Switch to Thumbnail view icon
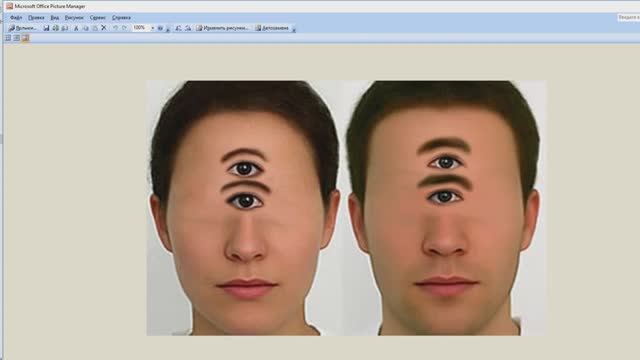 [8, 38]
